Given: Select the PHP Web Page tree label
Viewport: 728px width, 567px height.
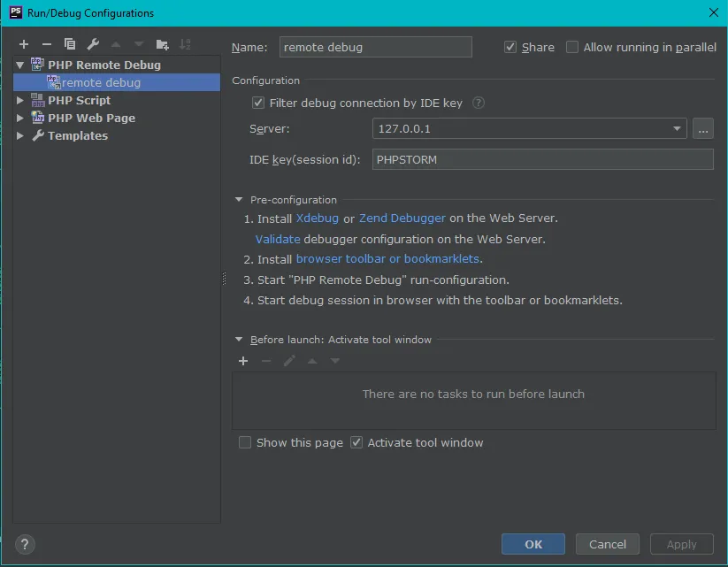Looking at the screenshot, I should pyautogui.click(x=91, y=118).
